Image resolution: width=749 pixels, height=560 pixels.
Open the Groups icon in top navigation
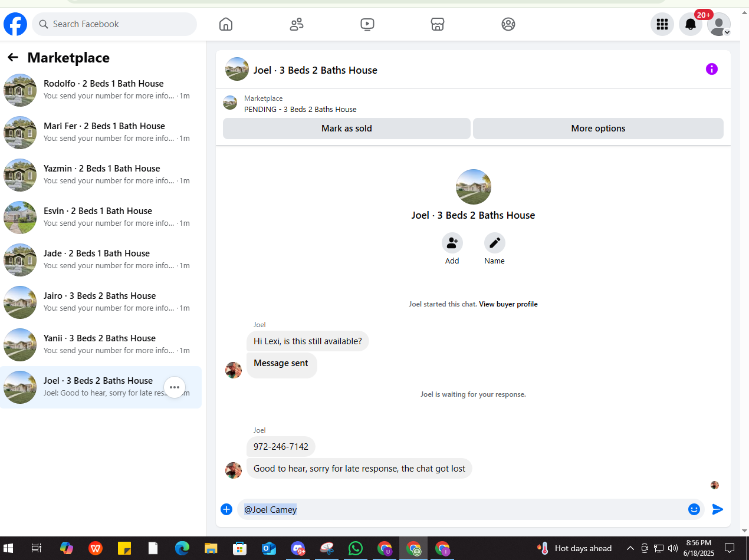tap(508, 24)
